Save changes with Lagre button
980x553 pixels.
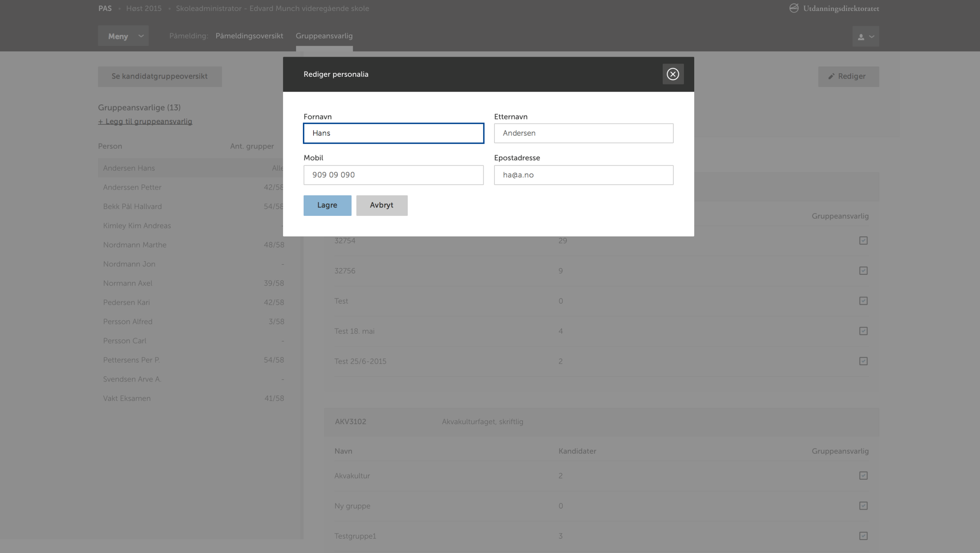327,206
